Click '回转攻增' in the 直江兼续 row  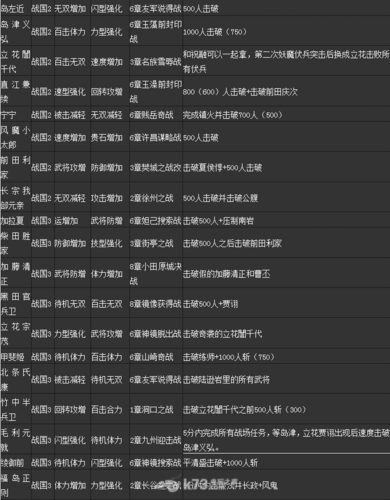click(106, 92)
